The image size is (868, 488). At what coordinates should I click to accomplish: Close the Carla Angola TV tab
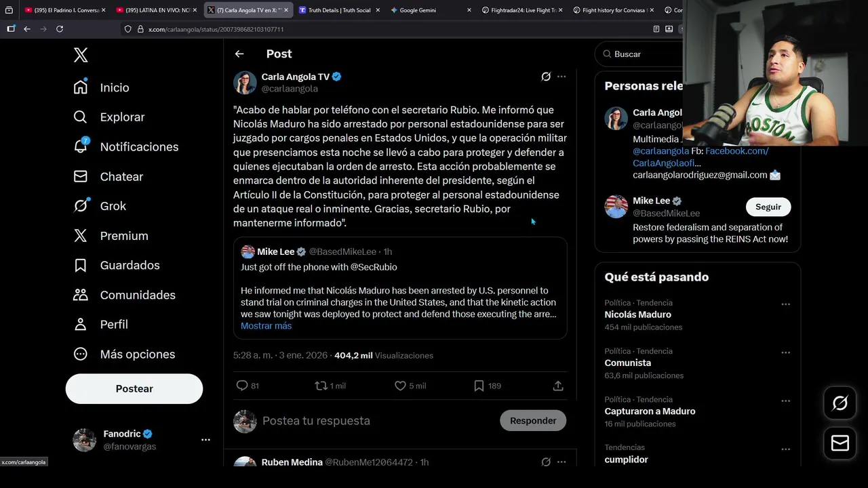[286, 10]
